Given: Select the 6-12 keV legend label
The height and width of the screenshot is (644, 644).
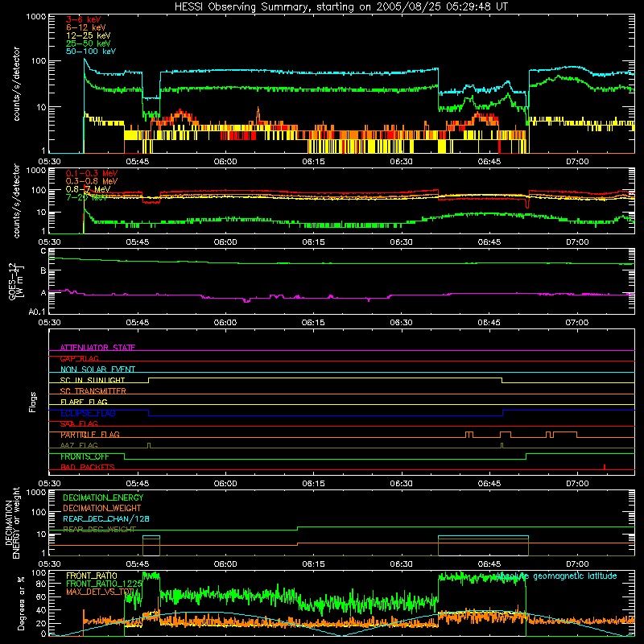Looking at the screenshot, I should (x=85, y=27).
